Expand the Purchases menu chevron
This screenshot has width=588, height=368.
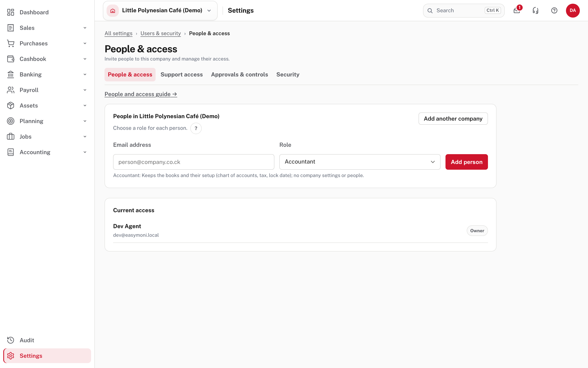(85, 43)
